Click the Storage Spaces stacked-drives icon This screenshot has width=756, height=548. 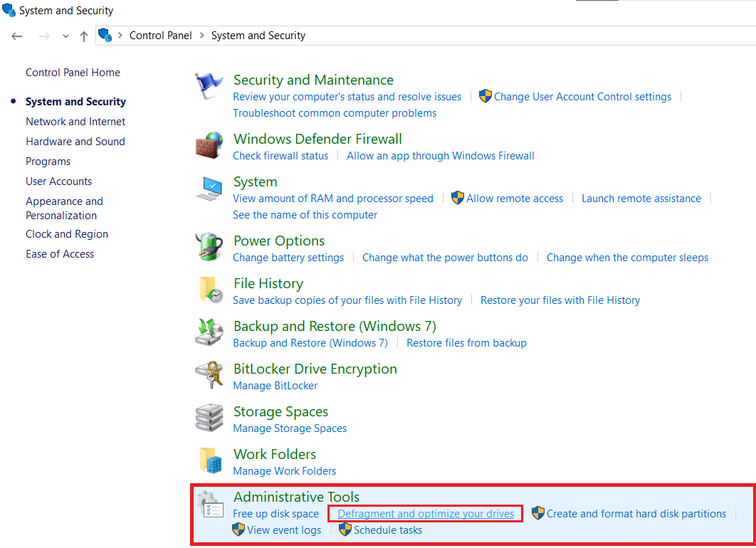pyautogui.click(x=209, y=417)
